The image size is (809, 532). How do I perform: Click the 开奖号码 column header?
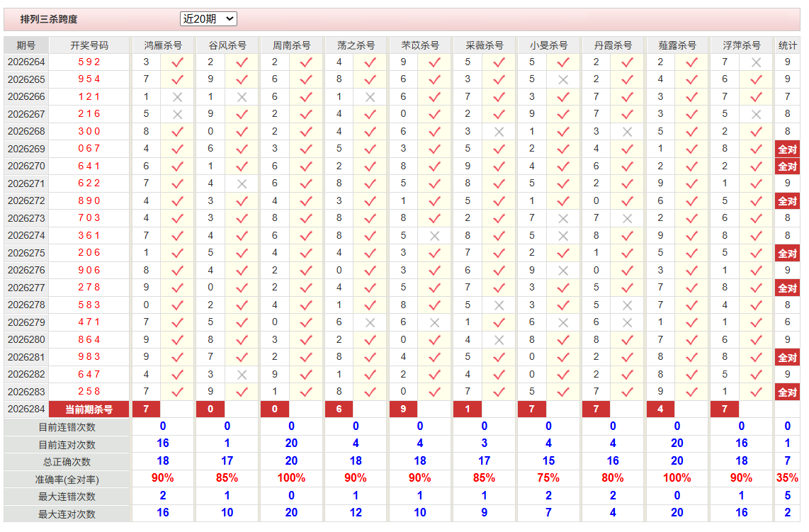tap(89, 45)
